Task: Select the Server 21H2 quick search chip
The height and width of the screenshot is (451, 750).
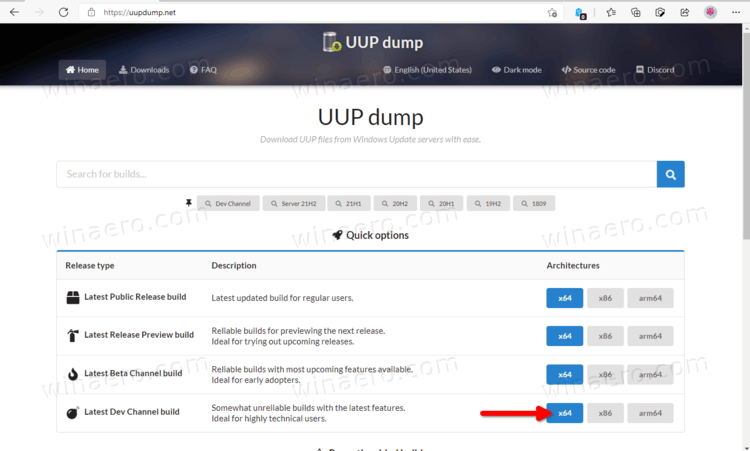Action: point(294,203)
